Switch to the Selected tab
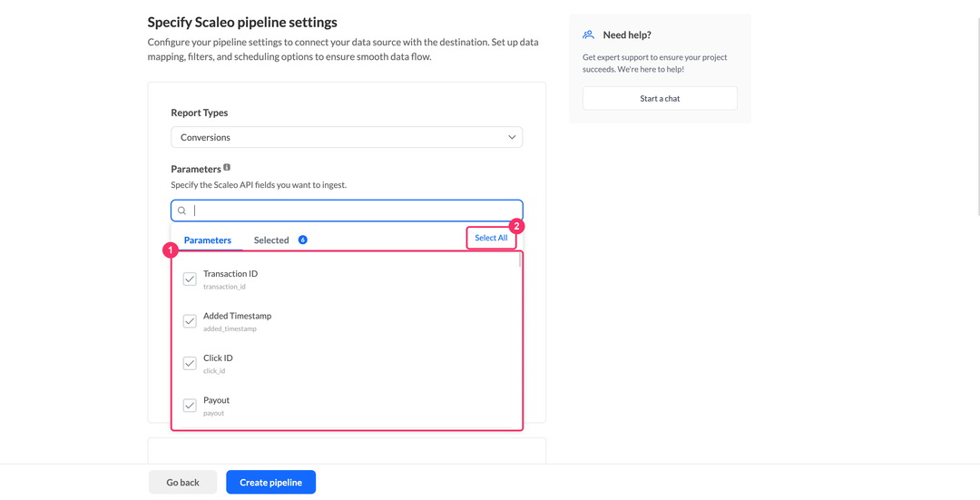Screen dimensions: 980x500 pyautogui.click(x=271, y=240)
